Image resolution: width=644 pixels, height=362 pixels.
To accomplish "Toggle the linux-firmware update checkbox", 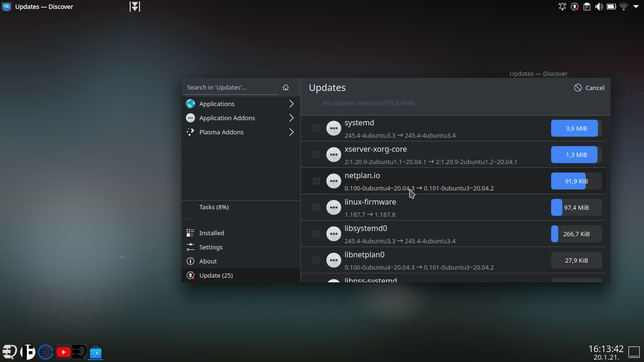I will point(316,207).
